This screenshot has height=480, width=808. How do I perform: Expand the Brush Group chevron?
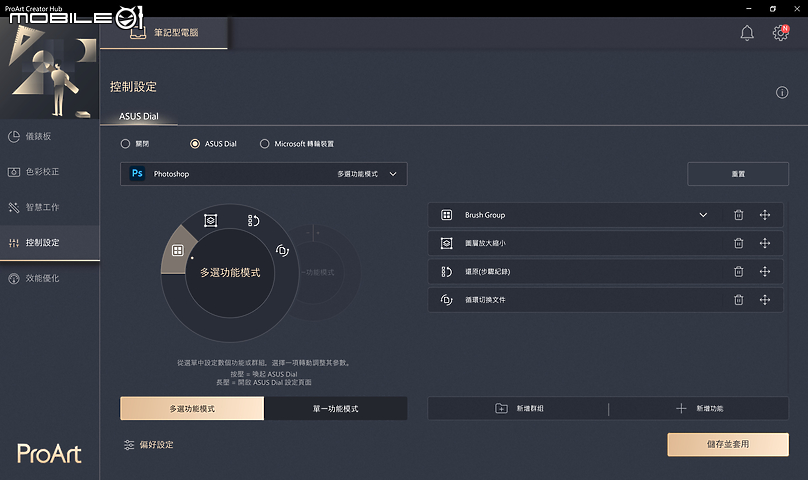coord(703,215)
